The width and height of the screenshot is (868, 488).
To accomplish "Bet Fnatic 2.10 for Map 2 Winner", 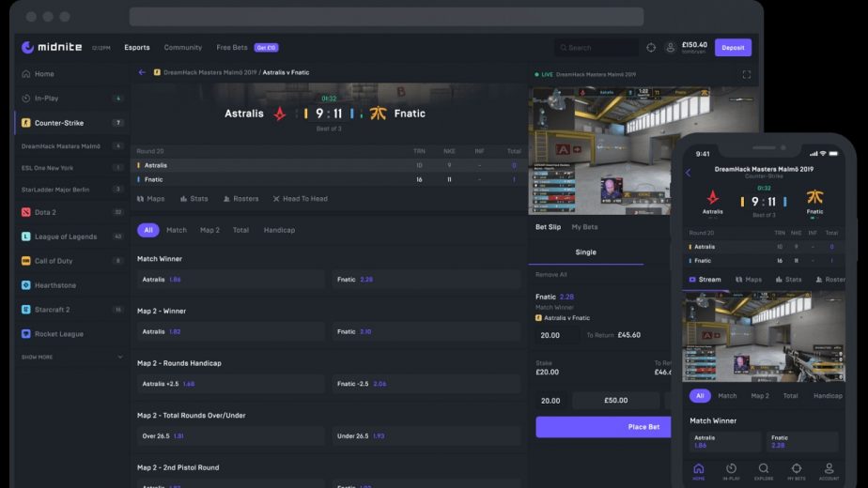I will point(426,331).
